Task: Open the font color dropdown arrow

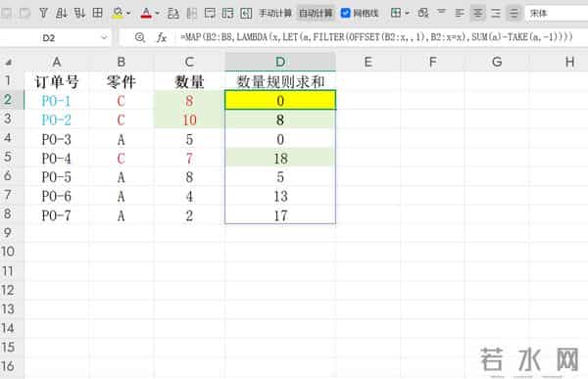Action: (x=157, y=14)
